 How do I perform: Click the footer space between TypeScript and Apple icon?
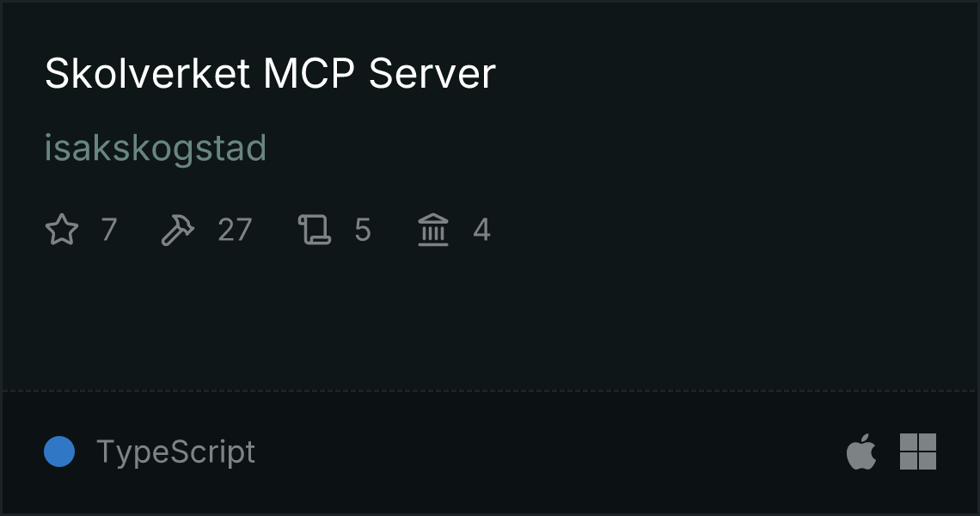[x=550, y=451]
